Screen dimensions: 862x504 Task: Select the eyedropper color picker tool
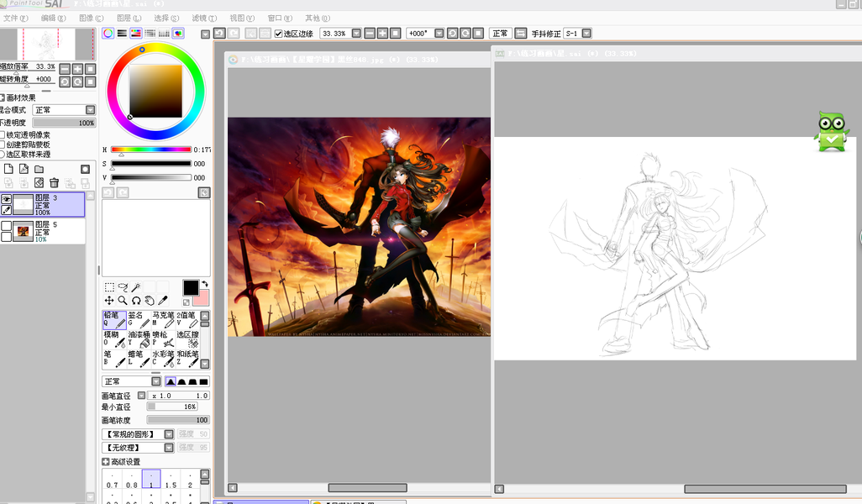point(162,300)
